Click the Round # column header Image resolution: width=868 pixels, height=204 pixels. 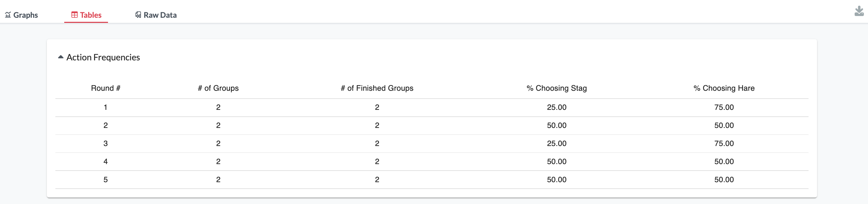coord(106,88)
